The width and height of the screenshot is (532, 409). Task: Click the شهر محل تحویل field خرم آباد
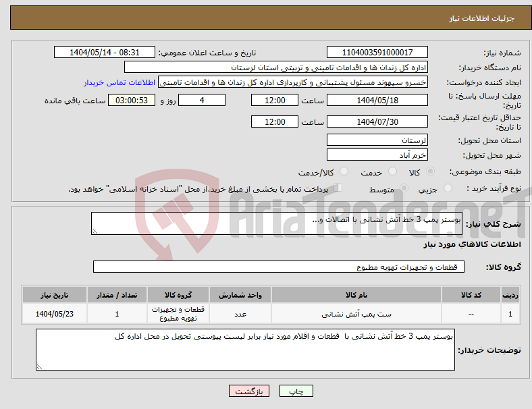[x=377, y=155]
